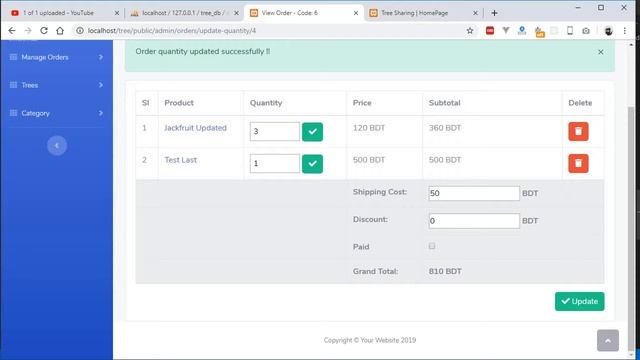The image size is (640, 360).
Task: Bookmark this page with star icon
Action: [470, 31]
